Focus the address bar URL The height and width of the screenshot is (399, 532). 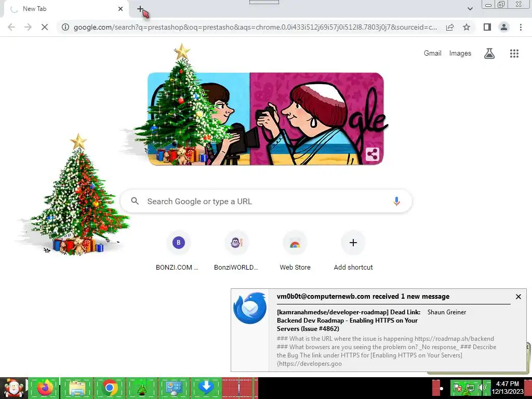[255, 27]
